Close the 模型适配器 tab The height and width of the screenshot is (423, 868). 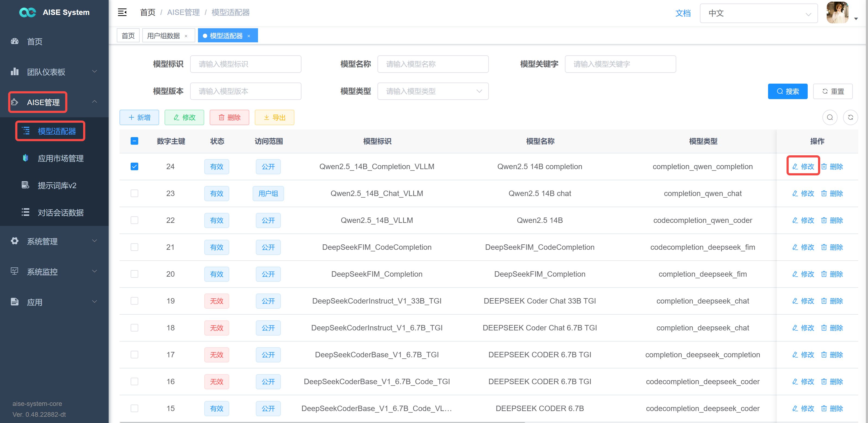249,36
